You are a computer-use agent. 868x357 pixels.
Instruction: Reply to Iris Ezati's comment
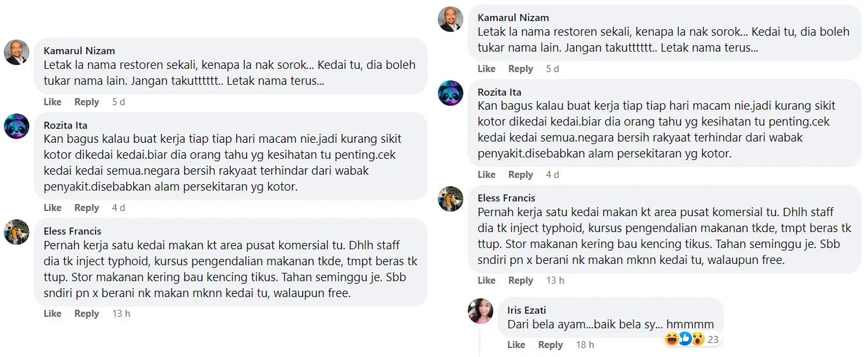point(551,345)
